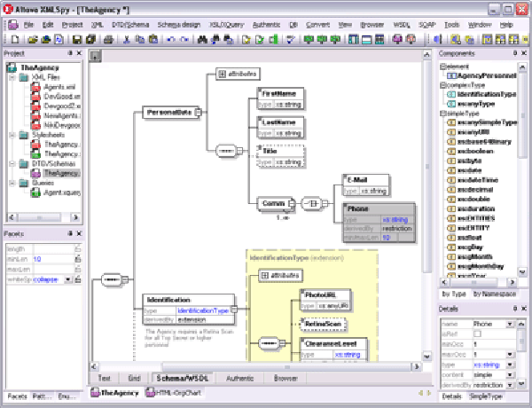Expand the attributes box above PersonalData children
The image size is (532, 408).
coord(220,74)
